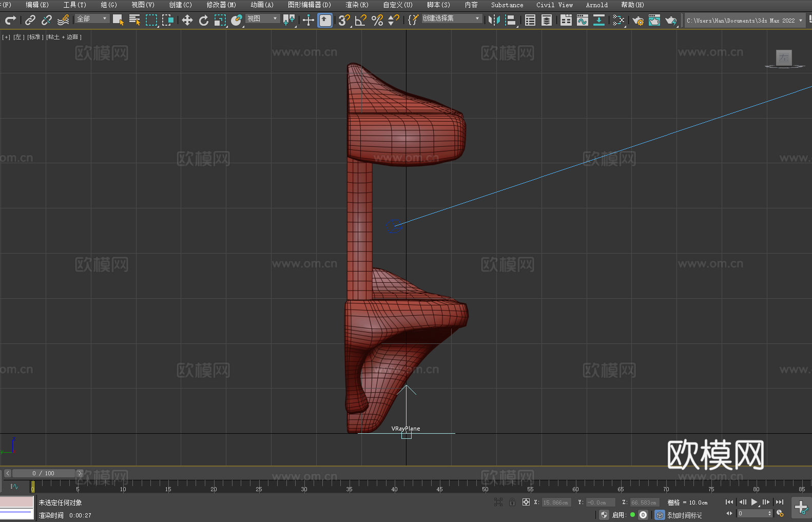Viewport: 812px width, 522px height.
Task: Click the [粘土 + 边面] shading label
Action: [x=64, y=37]
